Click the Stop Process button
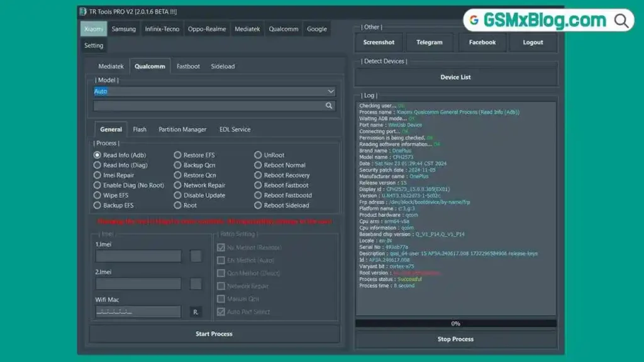Viewport: 644px width, 362px height. [455, 339]
